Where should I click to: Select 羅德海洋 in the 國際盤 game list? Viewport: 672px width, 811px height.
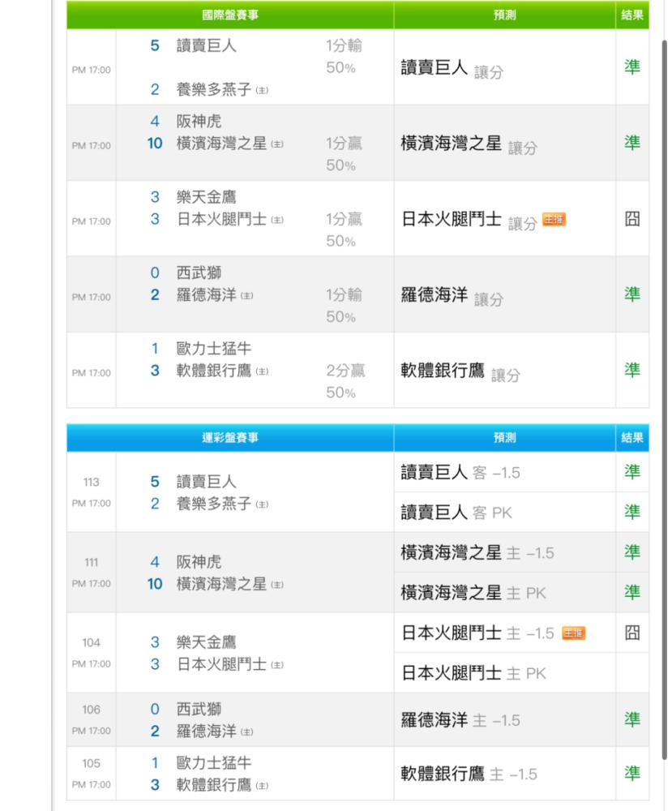206,295
